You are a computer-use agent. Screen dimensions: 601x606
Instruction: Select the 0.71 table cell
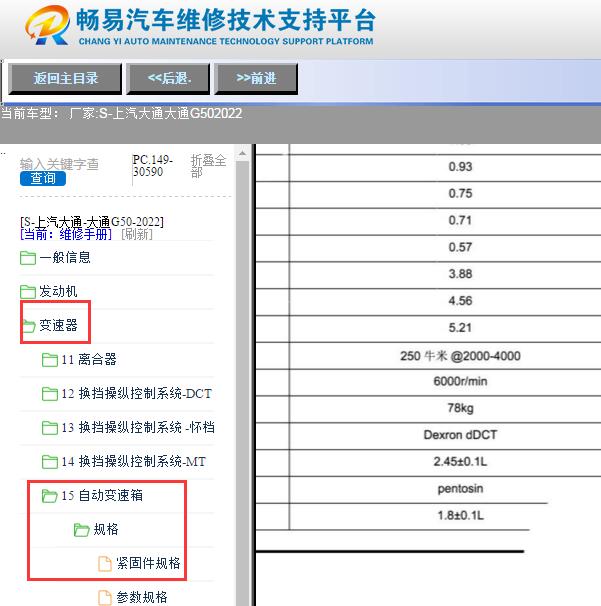pos(460,220)
